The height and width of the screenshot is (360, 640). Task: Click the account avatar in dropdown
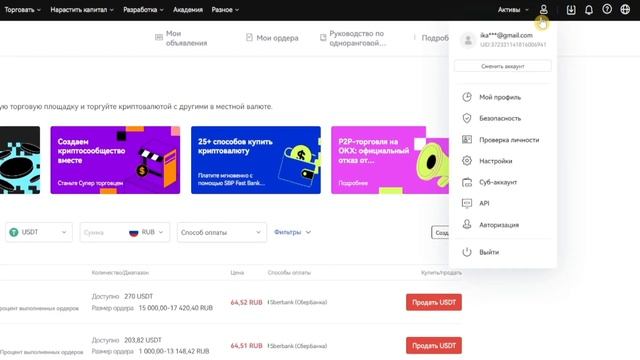(468, 40)
